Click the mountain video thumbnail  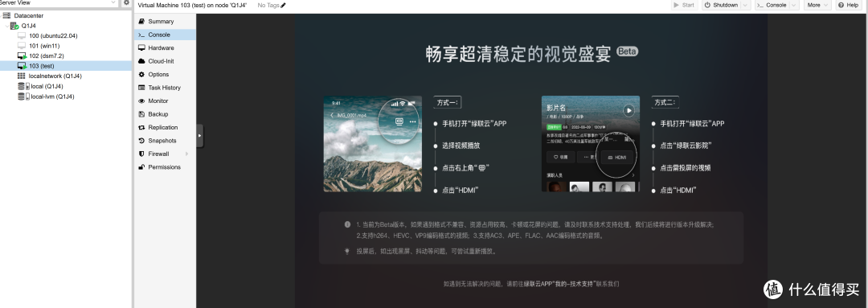click(x=373, y=143)
